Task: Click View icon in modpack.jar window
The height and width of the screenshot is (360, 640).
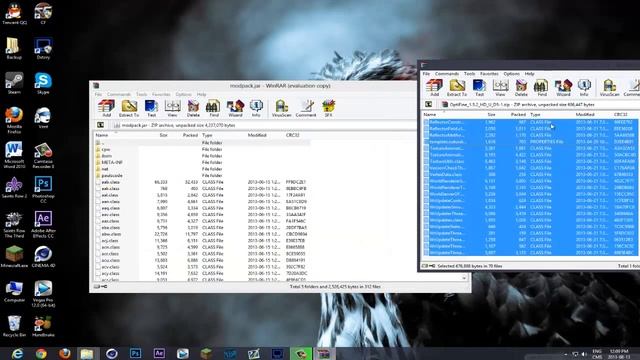Action: pyautogui.click(x=172, y=108)
